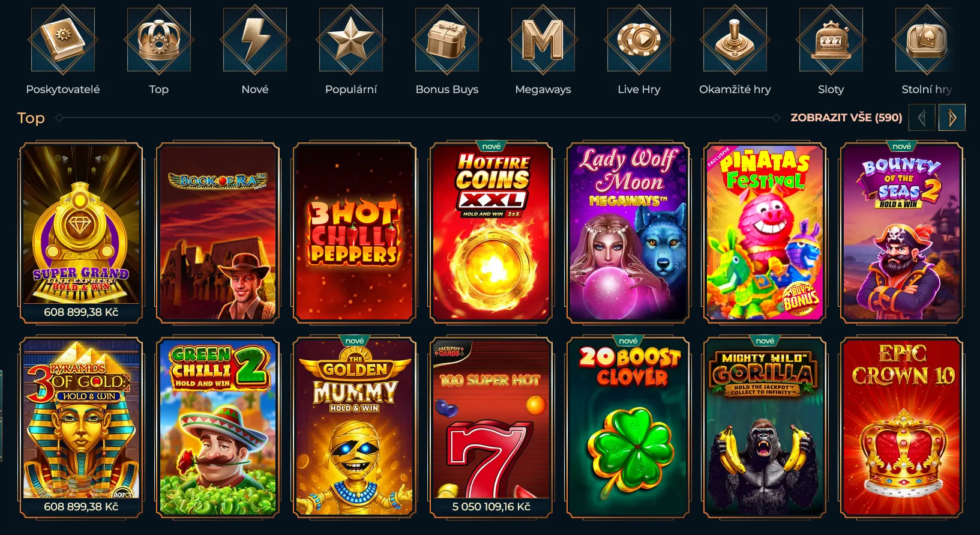Open the Piñatas Festival game
This screenshot has height=535, width=980.
(765, 233)
